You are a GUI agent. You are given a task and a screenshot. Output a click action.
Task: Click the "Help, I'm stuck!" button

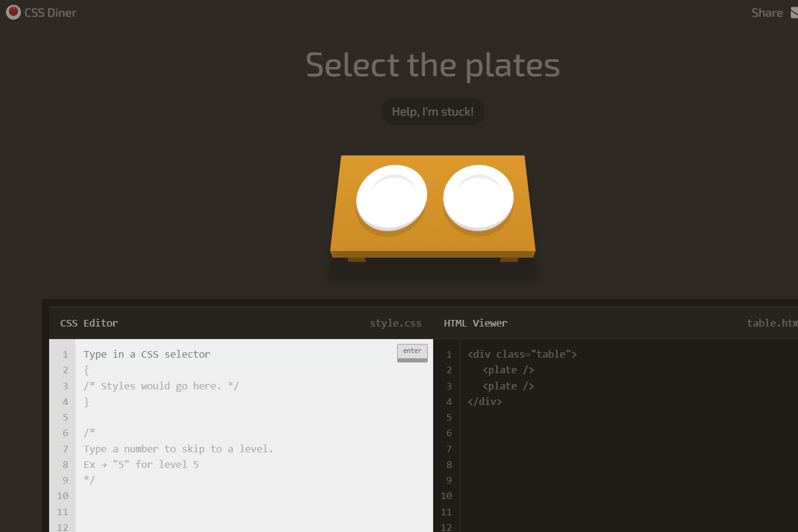tap(433, 111)
